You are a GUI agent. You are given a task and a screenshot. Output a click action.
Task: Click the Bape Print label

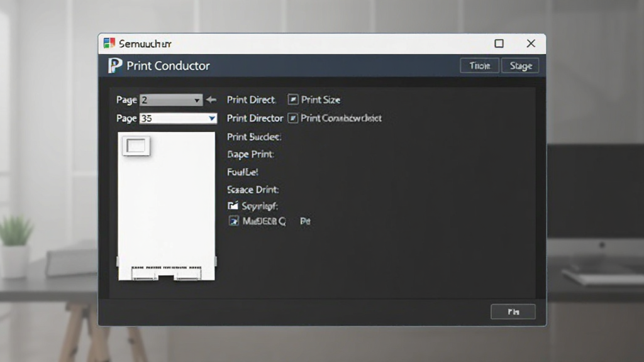[x=250, y=155]
